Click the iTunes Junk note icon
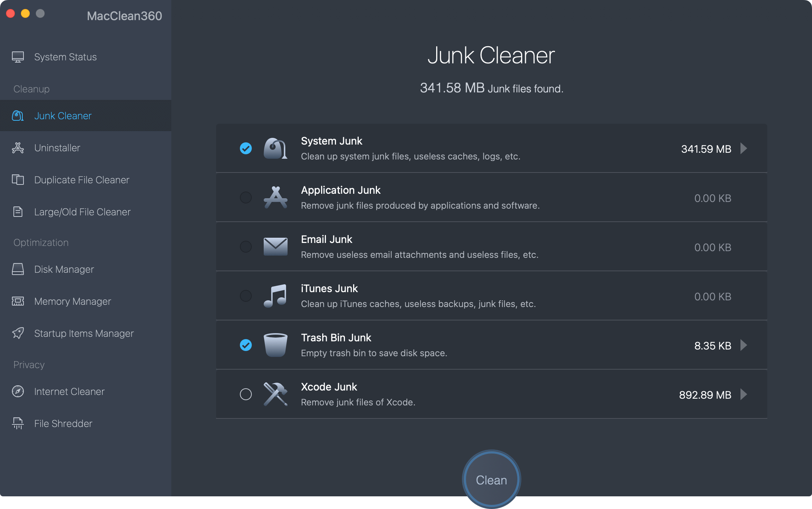The width and height of the screenshot is (812, 509). pos(276,296)
